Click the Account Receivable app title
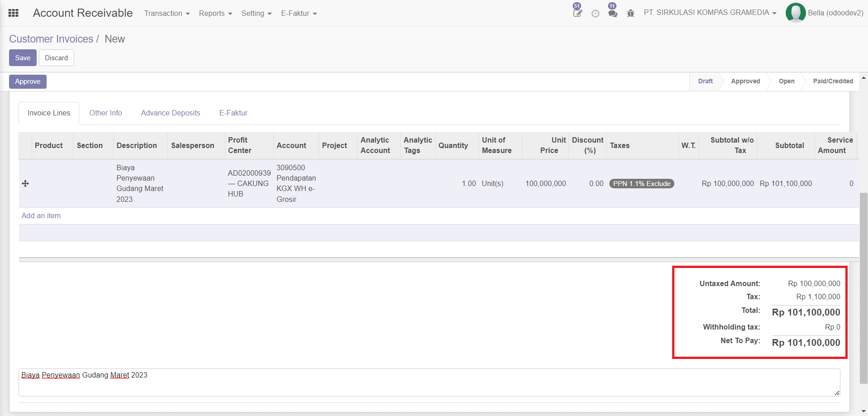Screen dimensions: 868x416 (x=83, y=13)
